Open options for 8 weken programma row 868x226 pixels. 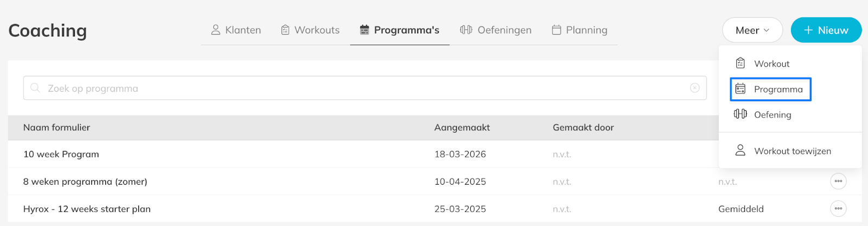point(838,181)
